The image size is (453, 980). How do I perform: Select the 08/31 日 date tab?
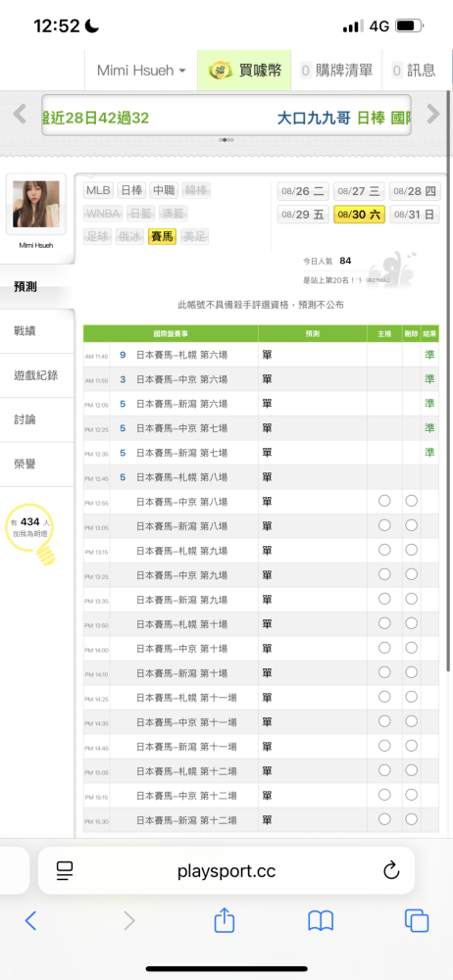(414, 215)
